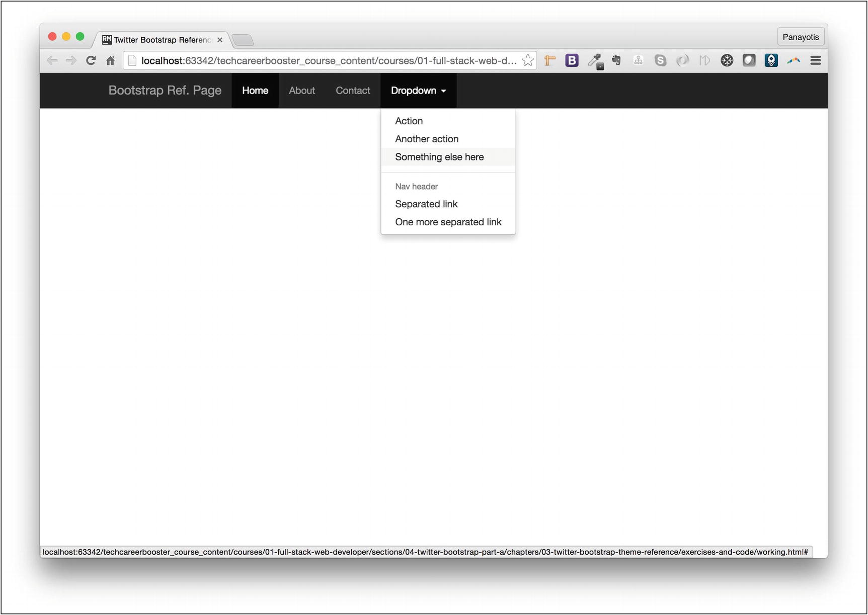Go to the browser home page
This screenshot has width=868, height=615.
click(110, 61)
